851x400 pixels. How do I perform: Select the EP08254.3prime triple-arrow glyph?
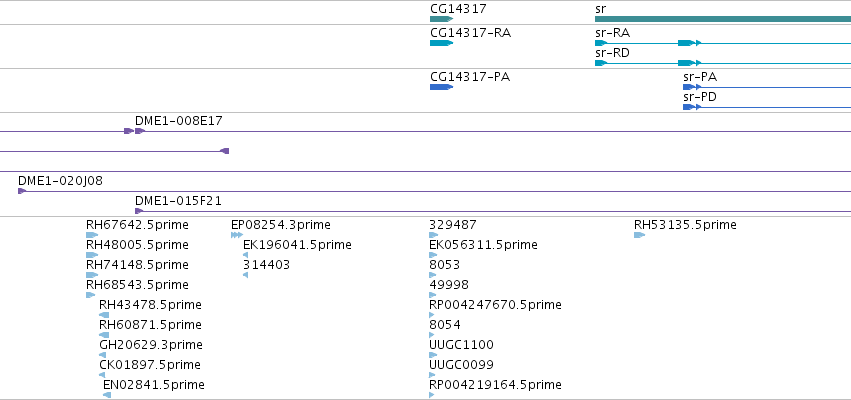click(237, 235)
